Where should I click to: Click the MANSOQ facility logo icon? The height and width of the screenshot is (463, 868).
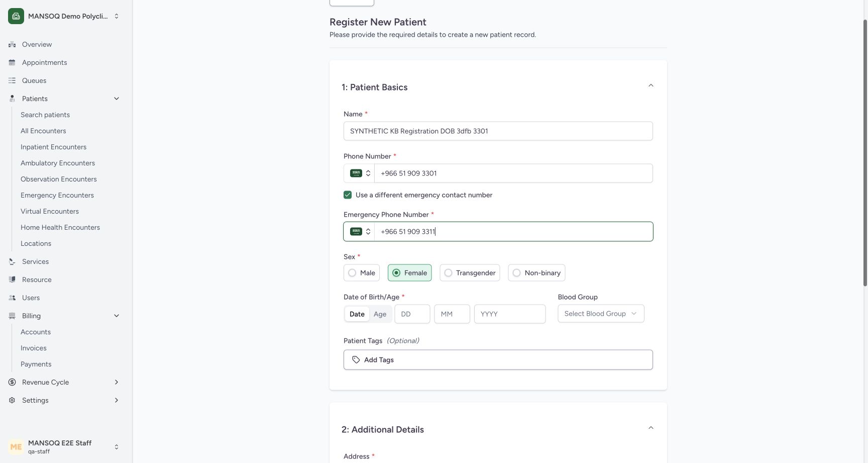click(16, 16)
